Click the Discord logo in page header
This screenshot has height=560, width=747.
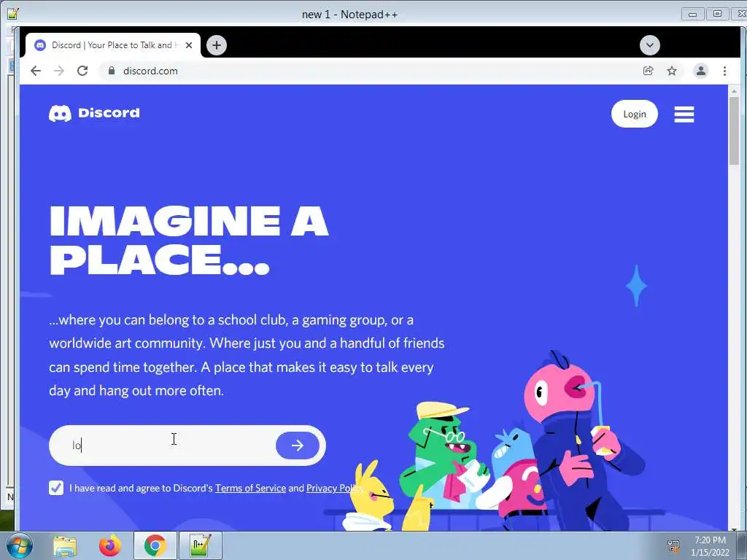(94, 113)
